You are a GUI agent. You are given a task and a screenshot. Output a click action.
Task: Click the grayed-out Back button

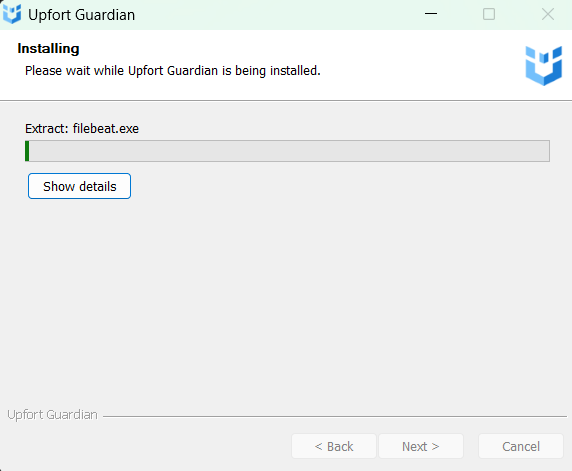click(334, 446)
